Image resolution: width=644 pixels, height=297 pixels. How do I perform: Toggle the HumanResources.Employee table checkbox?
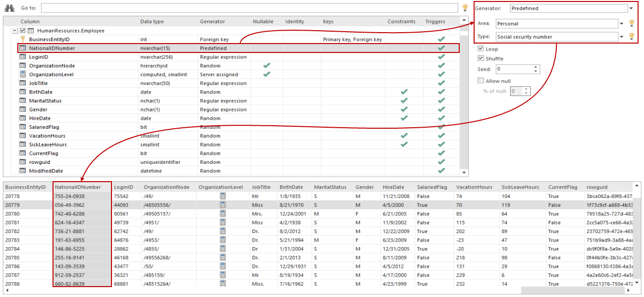[22, 31]
